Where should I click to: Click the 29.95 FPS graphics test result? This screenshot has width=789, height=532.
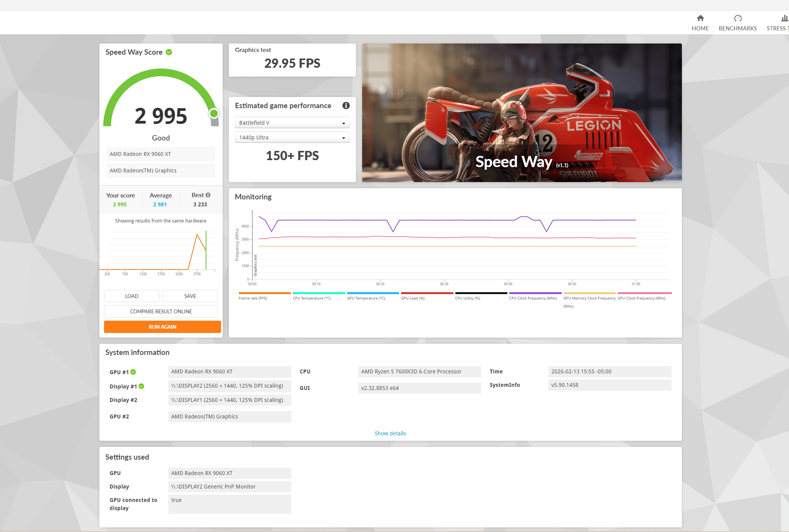pyautogui.click(x=292, y=63)
